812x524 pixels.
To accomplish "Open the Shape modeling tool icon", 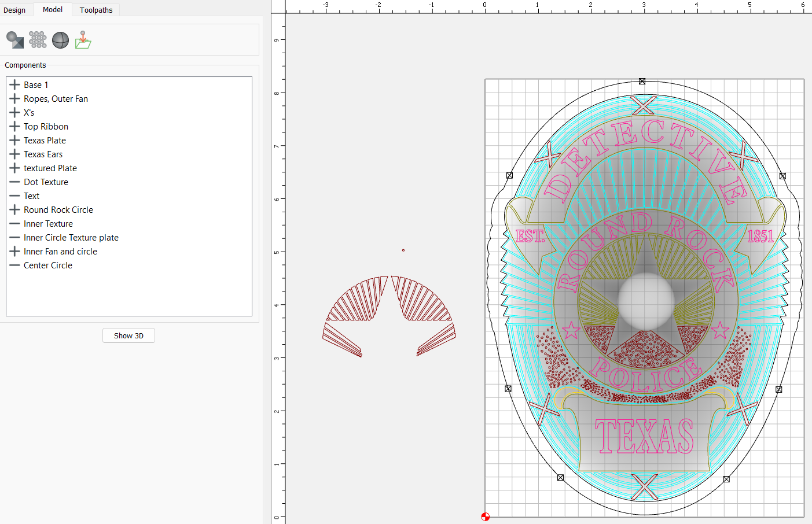I will click(15, 40).
